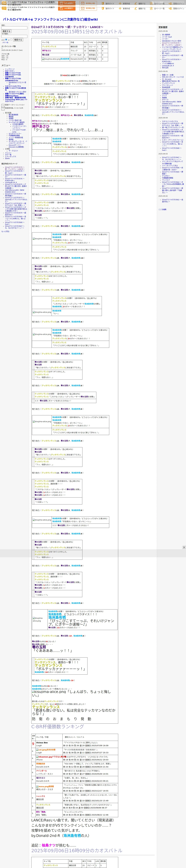Open (タグ一覧) link under tag search
Screen dimensions: 186x868
point(5,42)
